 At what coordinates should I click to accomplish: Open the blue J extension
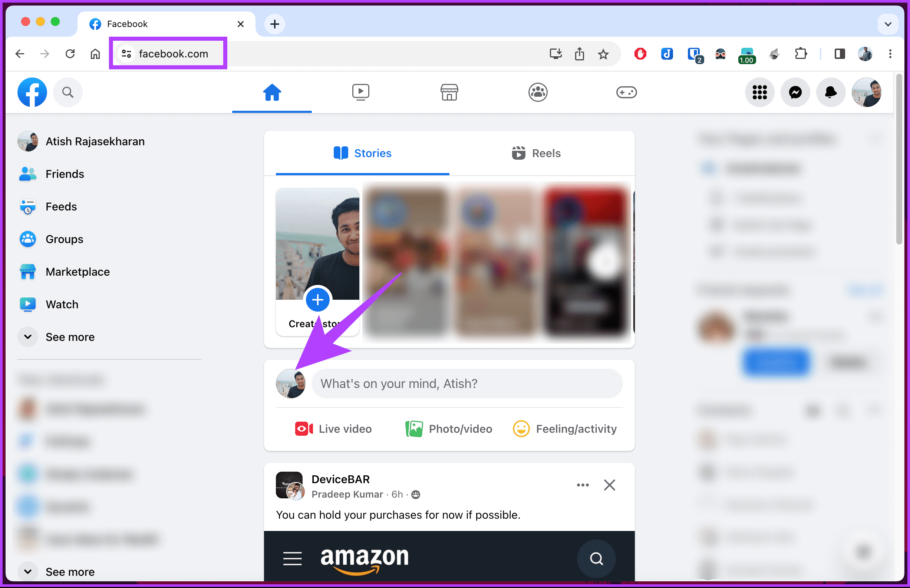667,54
